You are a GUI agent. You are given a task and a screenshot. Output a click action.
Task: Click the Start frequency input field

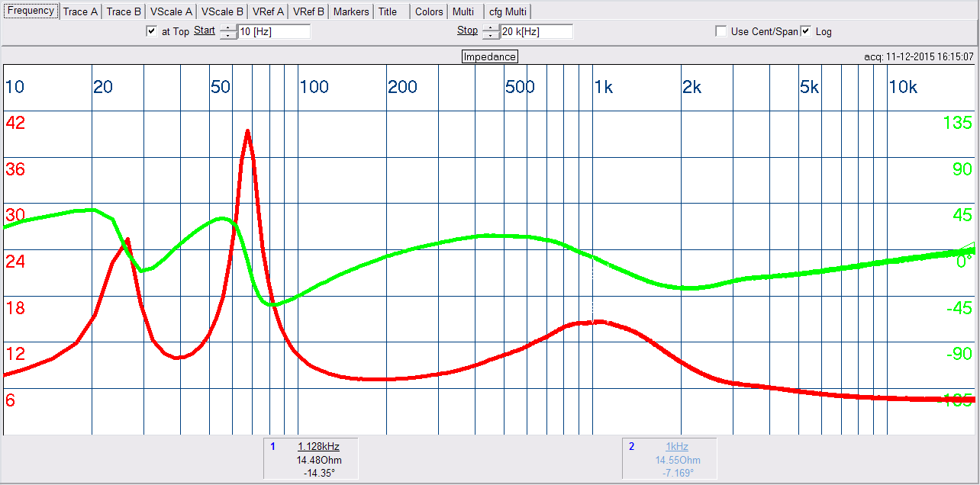273,31
